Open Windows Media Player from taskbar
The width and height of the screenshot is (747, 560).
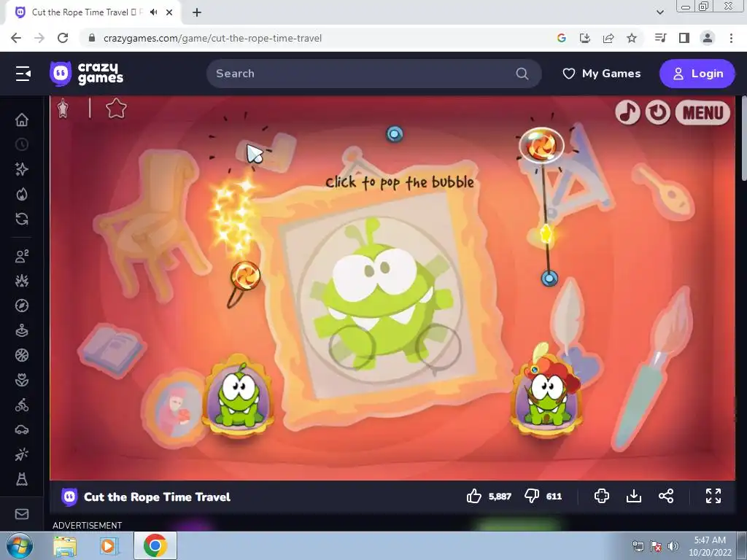click(109, 545)
